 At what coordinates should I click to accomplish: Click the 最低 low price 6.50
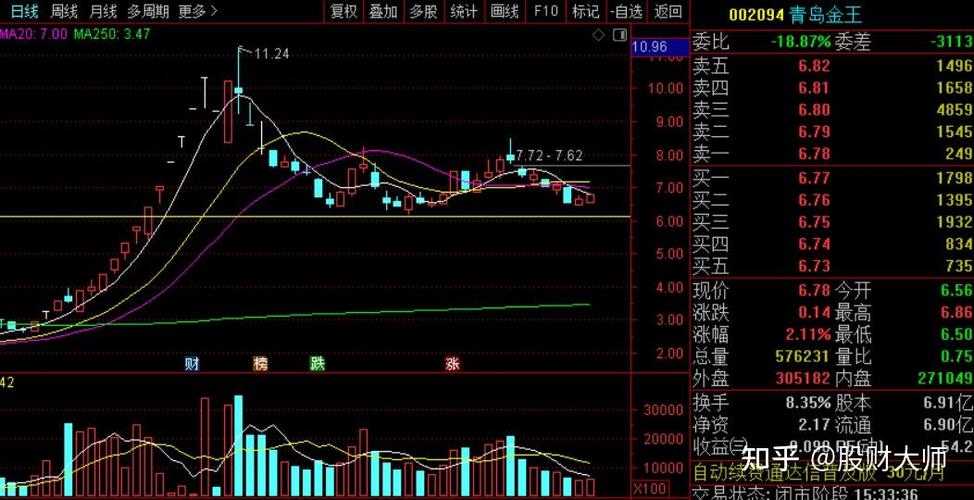point(957,334)
